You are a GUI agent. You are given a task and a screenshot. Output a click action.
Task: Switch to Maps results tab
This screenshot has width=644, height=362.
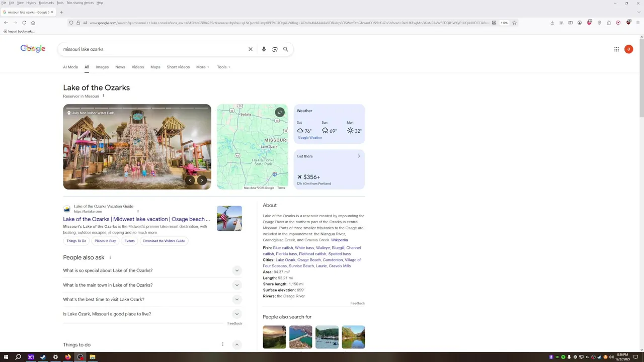point(155,67)
